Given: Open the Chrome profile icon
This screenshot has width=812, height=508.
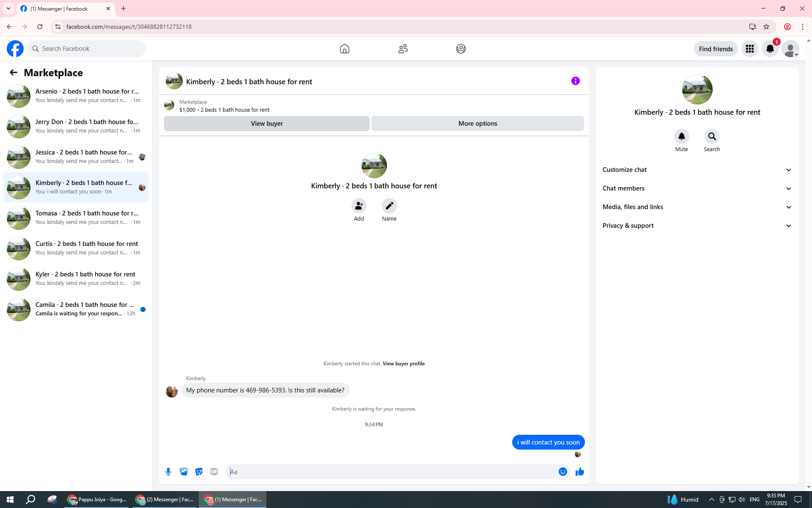Looking at the screenshot, I should [x=787, y=27].
